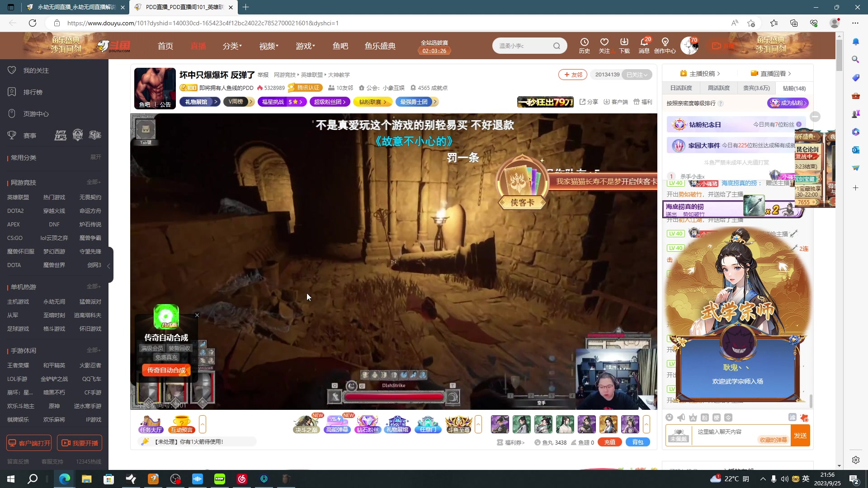Click the 令 command chat icon
This screenshot has height=488, width=868.
point(728,418)
